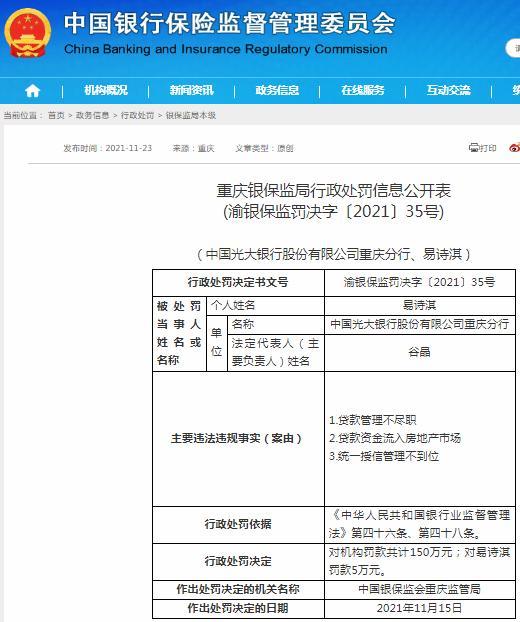Click the 被处罚当事人姓名或名称 cell
The height and width of the screenshot is (622, 520).
[179, 334]
